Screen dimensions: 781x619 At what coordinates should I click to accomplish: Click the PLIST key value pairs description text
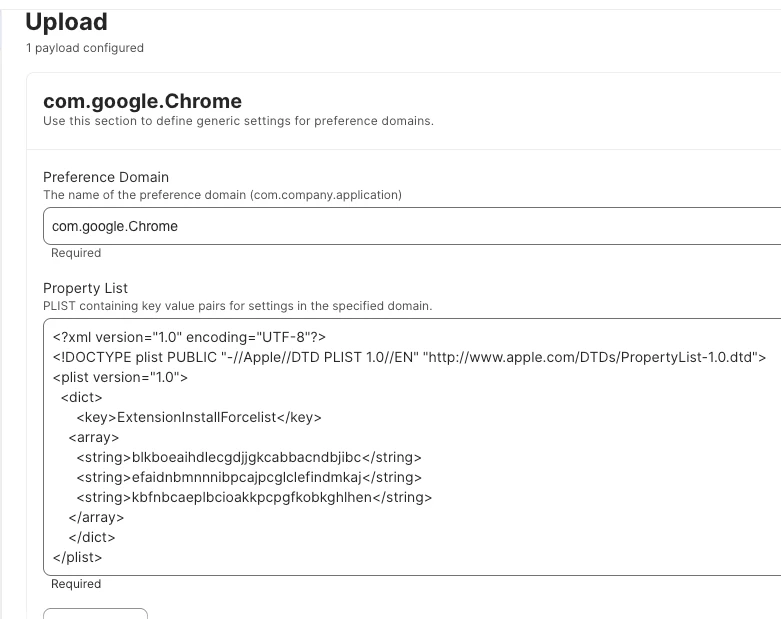(238, 306)
